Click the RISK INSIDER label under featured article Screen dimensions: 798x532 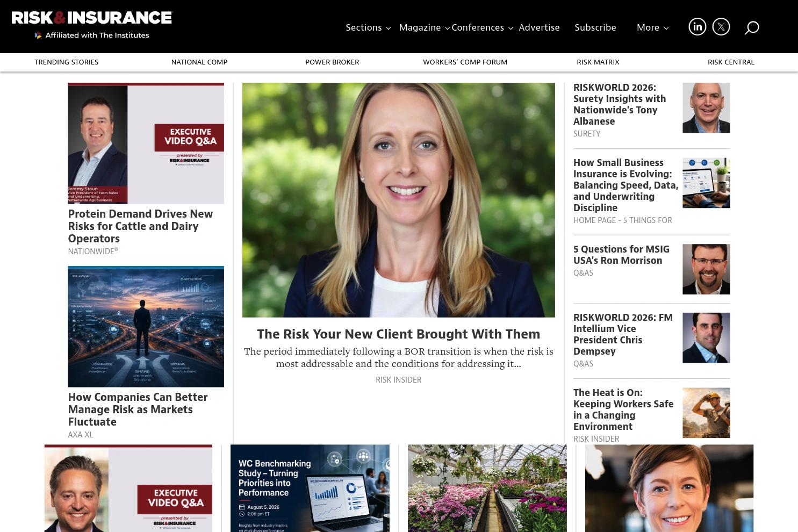(399, 380)
